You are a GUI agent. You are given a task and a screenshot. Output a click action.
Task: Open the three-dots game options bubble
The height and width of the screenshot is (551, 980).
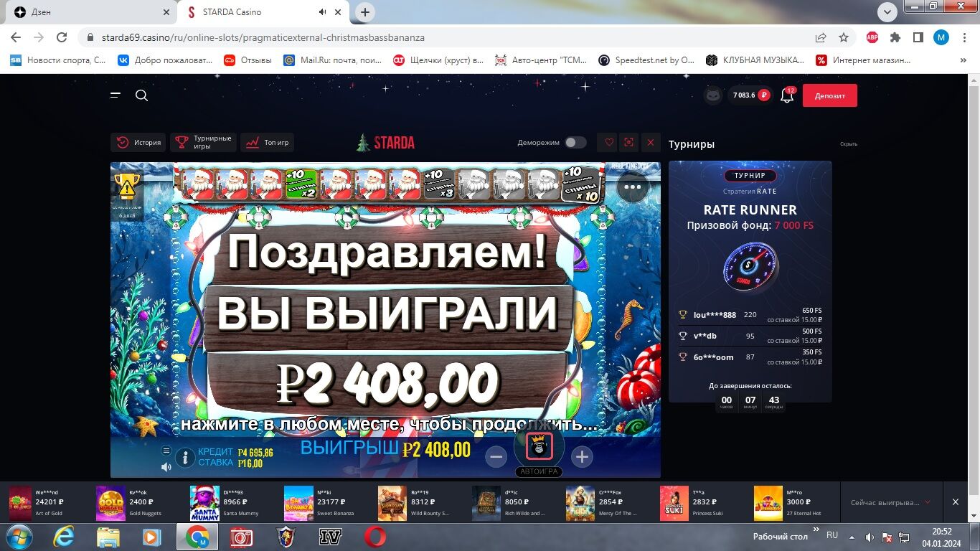point(632,187)
